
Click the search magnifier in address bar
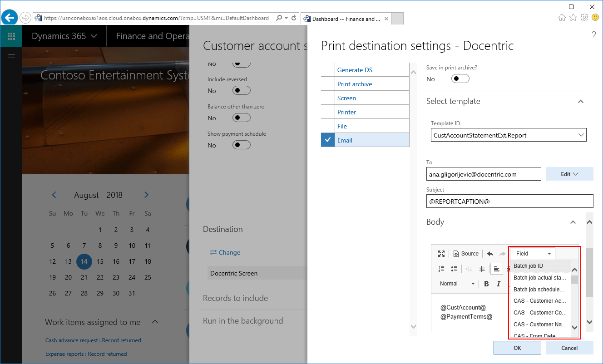pyautogui.click(x=279, y=18)
